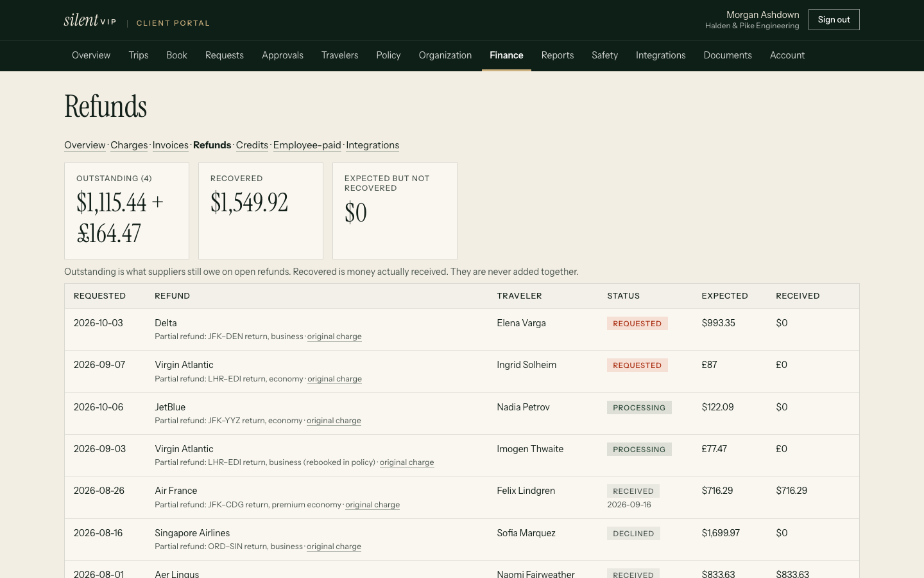Open the Employee-paid section
The width and height of the screenshot is (924, 578).
(307, 145)
